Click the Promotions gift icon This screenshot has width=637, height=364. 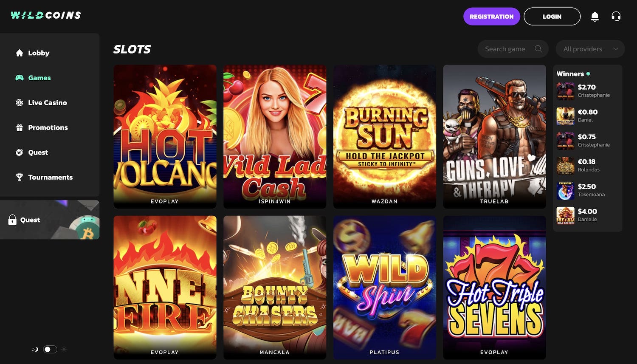(20, 127)
